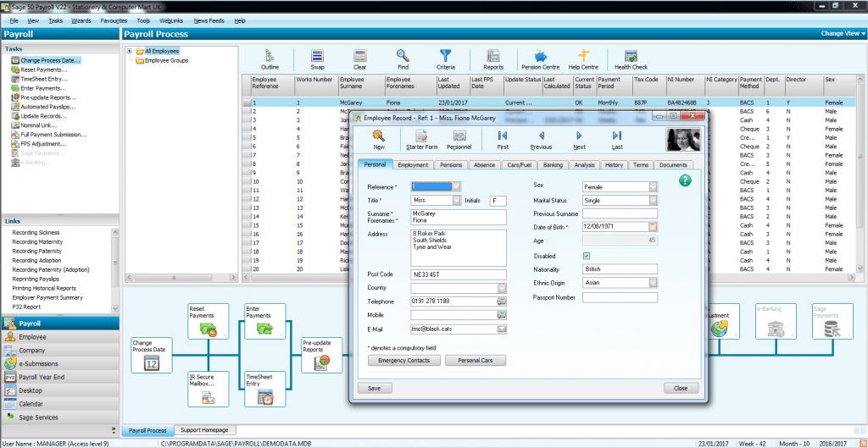
Task: Open the Title dropdown
Action: click(x=456, y=200)
